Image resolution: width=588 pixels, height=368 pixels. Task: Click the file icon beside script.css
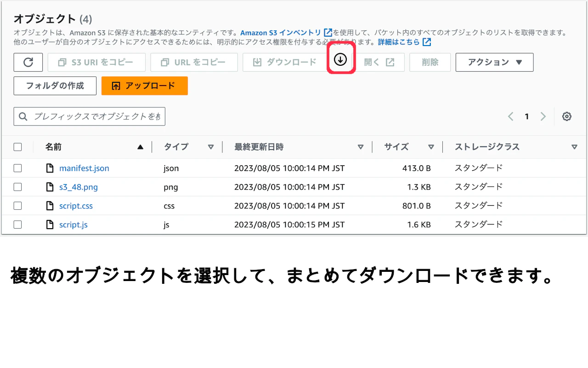(50, 206)
